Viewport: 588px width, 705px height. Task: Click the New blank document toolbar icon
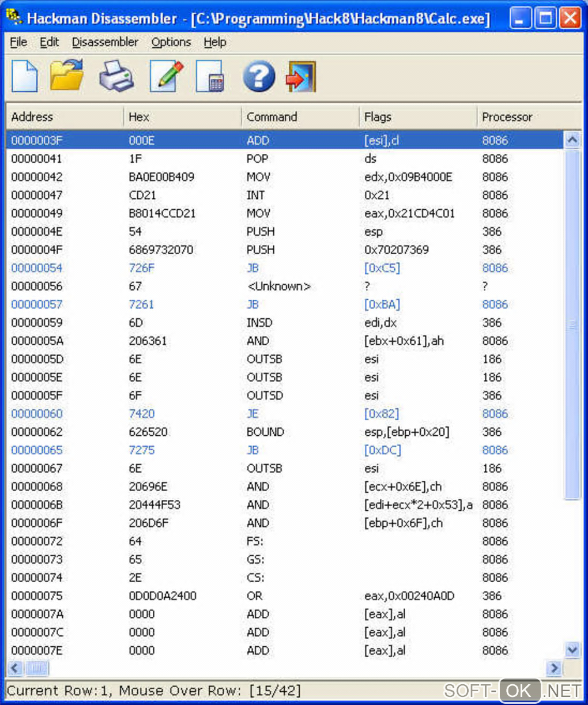point(25,77)
